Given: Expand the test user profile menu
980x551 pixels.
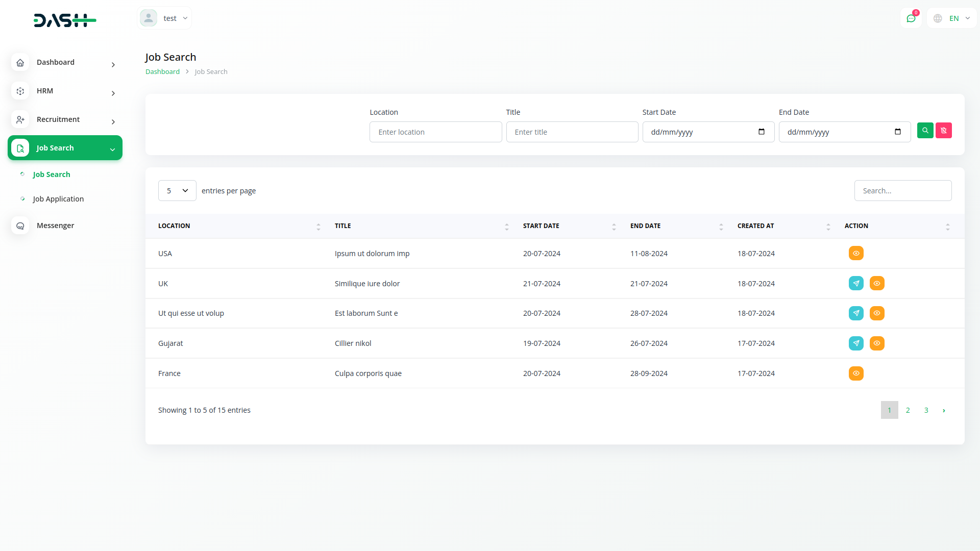Looking at the screenshot, I should click(x=164, y=18).
